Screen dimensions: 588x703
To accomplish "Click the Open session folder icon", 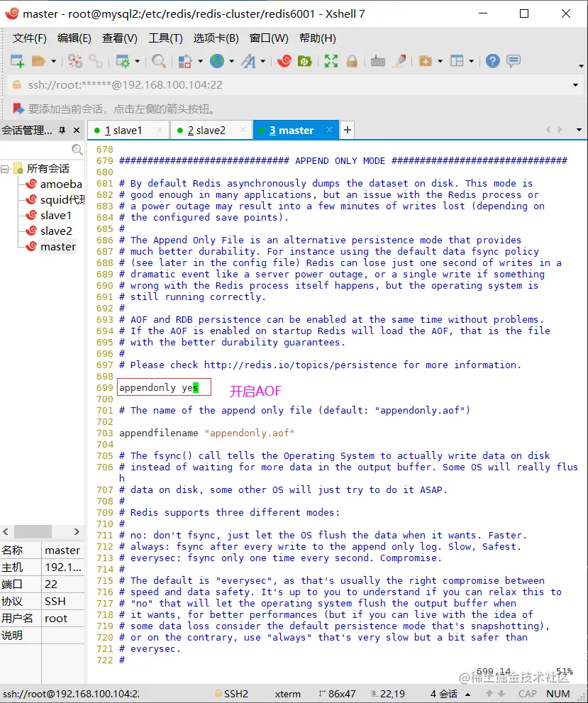I will coord(38,61).
